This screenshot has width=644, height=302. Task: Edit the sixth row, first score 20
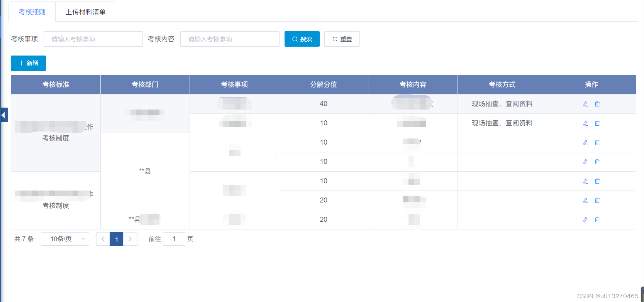pyautogui.click(x=585, y=200)
